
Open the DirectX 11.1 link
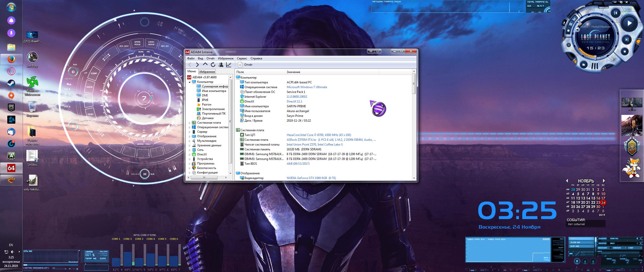pyautogui.click(x=294, y=101)
